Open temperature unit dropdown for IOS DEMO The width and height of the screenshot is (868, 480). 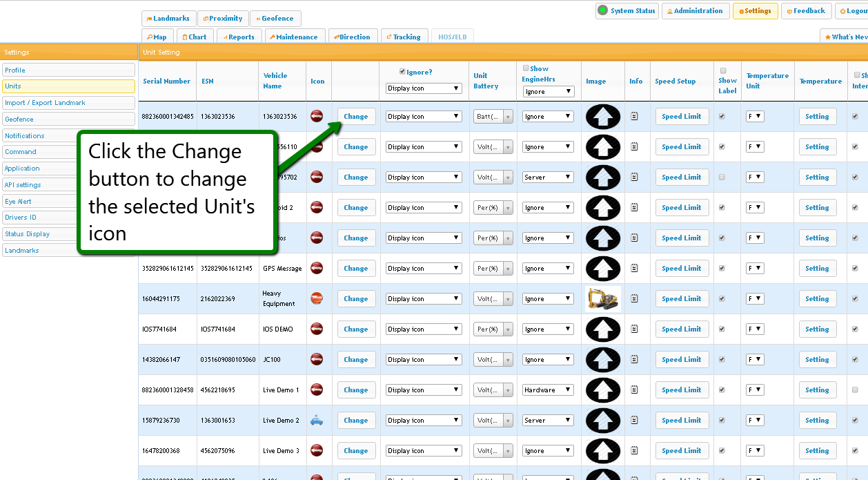click(x=755, y=329)
